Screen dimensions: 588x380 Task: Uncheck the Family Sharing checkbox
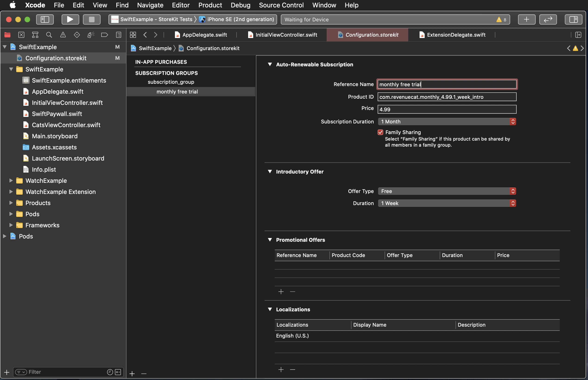pos(380,132)
